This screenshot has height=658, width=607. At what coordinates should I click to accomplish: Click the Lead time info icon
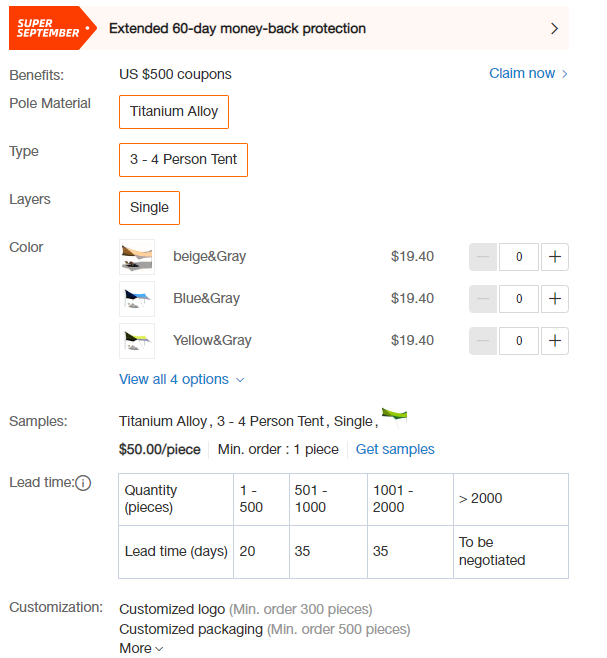[83, 483]
